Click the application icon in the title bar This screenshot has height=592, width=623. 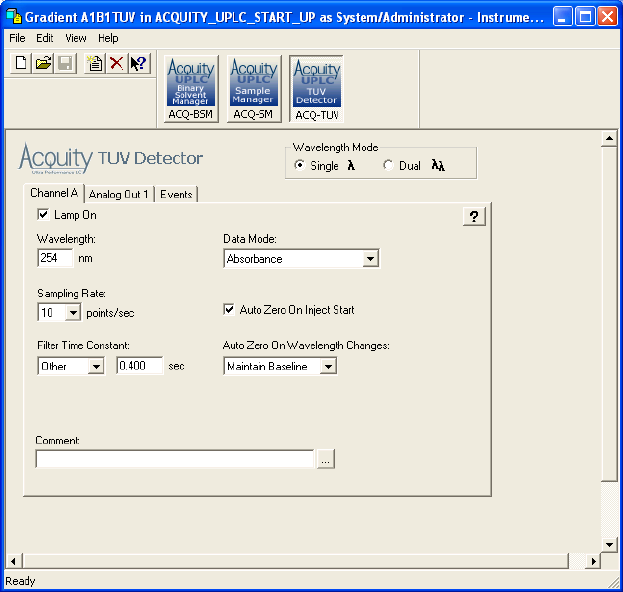click(x=14, y=16)
